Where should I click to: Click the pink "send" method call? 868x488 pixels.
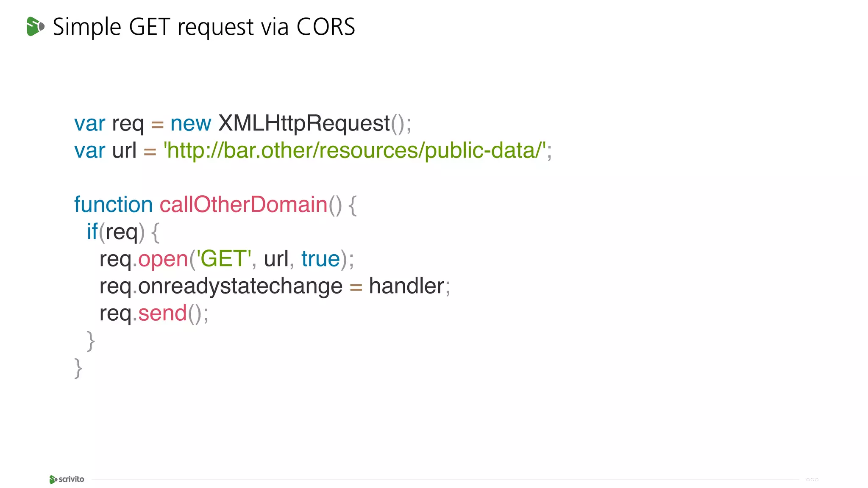pyautogui.click(x=162, y=313)
